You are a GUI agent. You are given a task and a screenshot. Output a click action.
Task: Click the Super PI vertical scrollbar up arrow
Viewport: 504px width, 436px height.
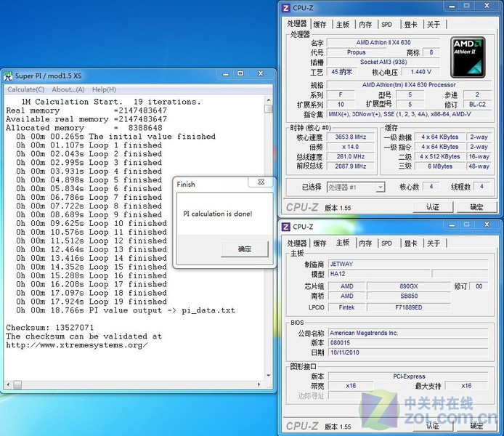269,100
